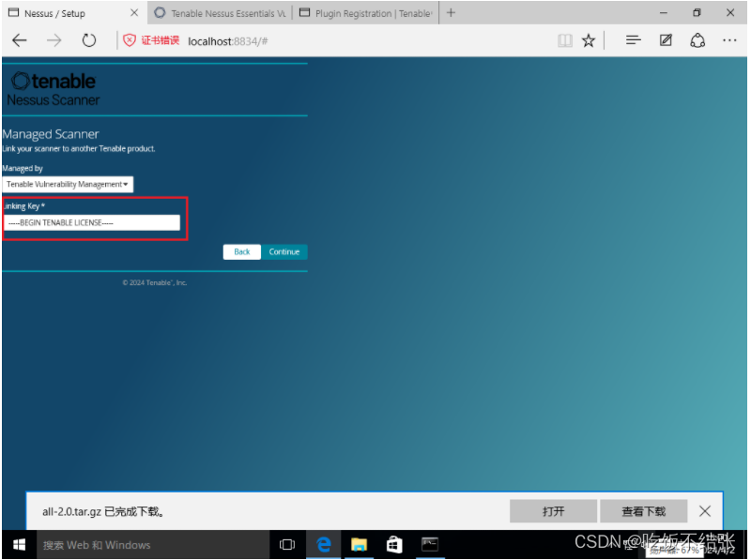Open reading view book icon
This screenshot has height=560, width=751.
[x=565, y=40]
